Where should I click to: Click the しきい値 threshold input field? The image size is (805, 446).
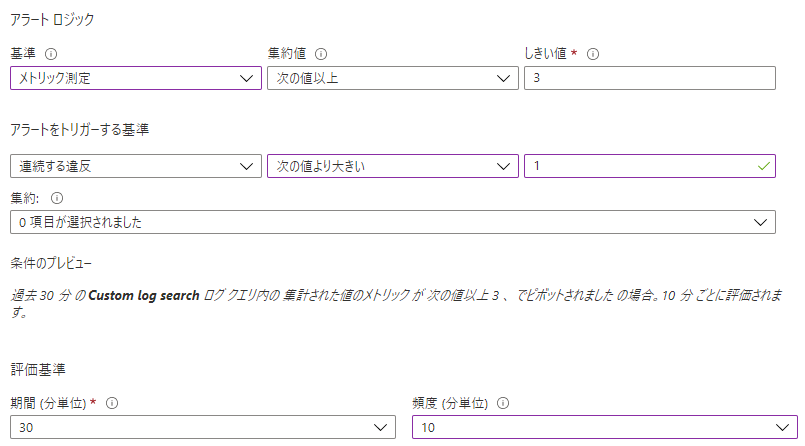coord(650,78)
